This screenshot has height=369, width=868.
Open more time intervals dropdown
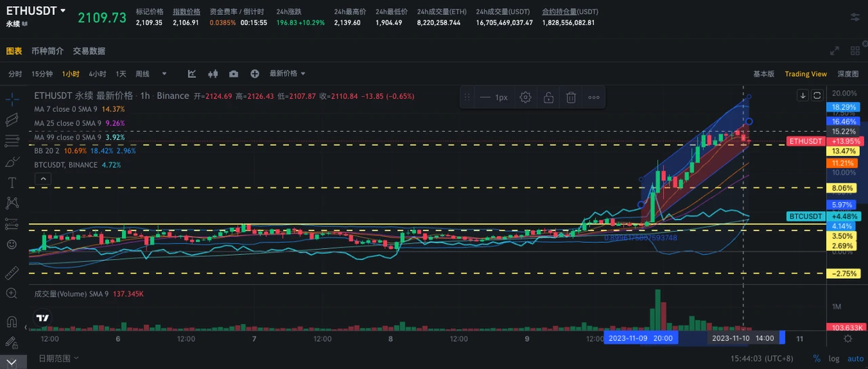[164, 73]
